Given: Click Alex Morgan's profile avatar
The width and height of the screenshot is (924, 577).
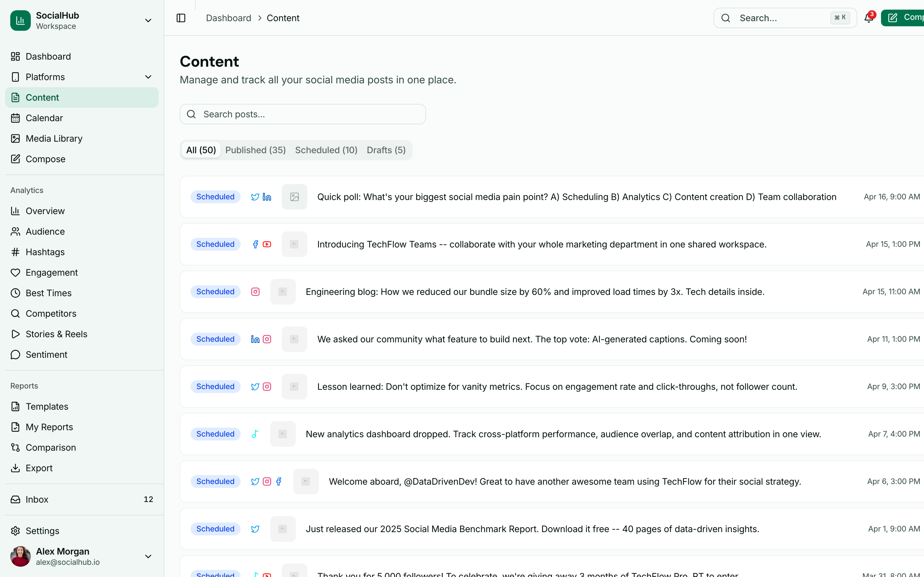Looking at the screenshot, I should pyautogui.click(x=20, y=556).
